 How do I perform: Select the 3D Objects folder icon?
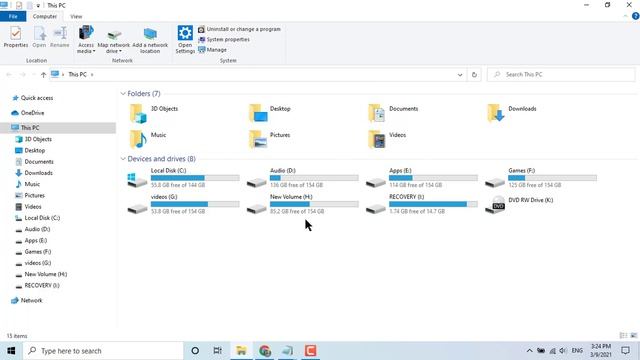click(138, 113)
